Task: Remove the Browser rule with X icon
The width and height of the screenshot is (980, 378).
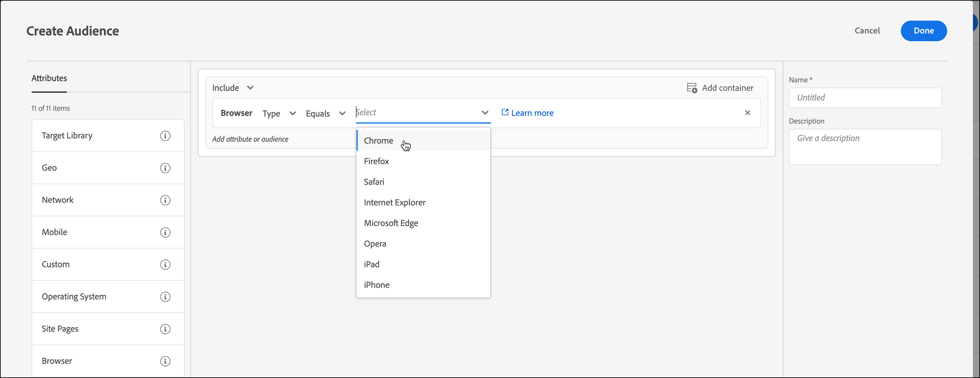Action: click(747, 113)
